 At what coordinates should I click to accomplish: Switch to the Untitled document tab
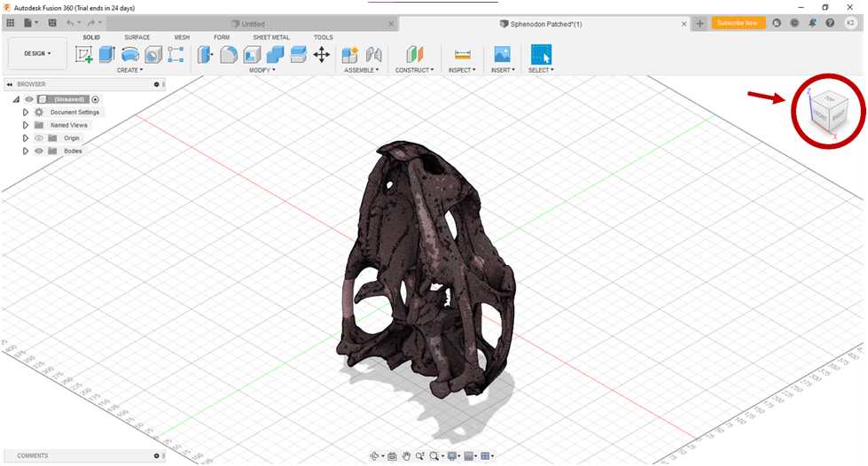click(253, 24)
